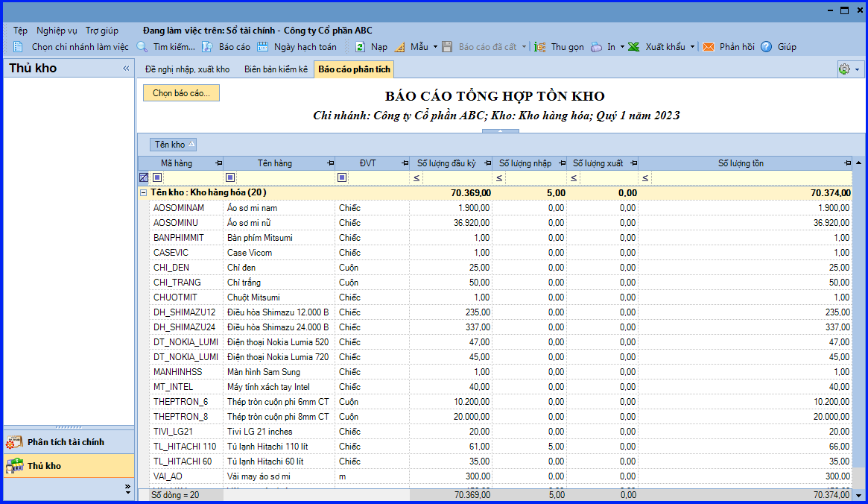Open the In print dropdown arrow
868x504 pixels.
tap(622, 47)
